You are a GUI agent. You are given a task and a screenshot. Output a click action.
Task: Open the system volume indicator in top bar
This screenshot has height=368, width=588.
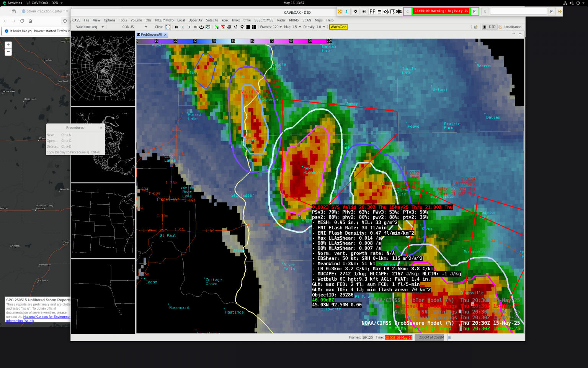tap(572, 3)
